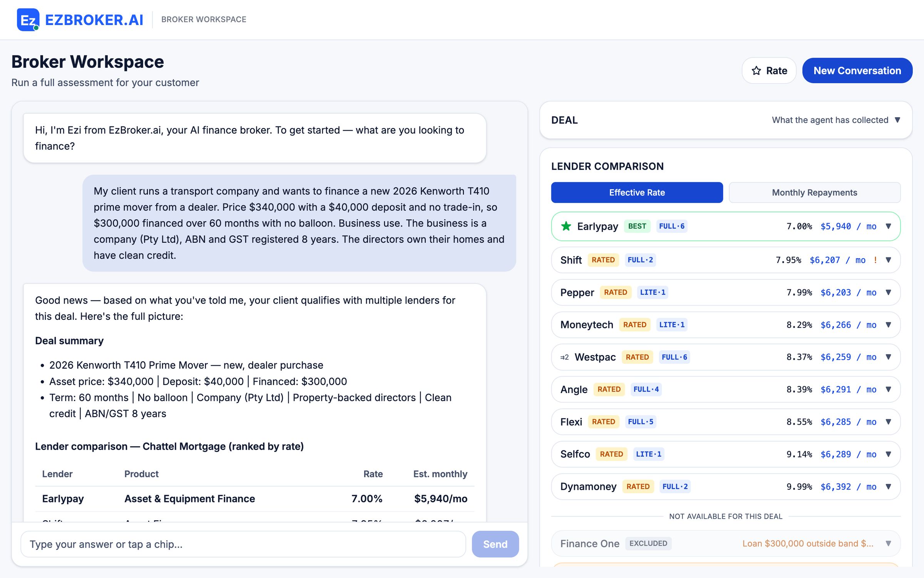Click Flexi's $6,285 / mo repayment
The image size is (924, 578).
[x=849, y=422]
